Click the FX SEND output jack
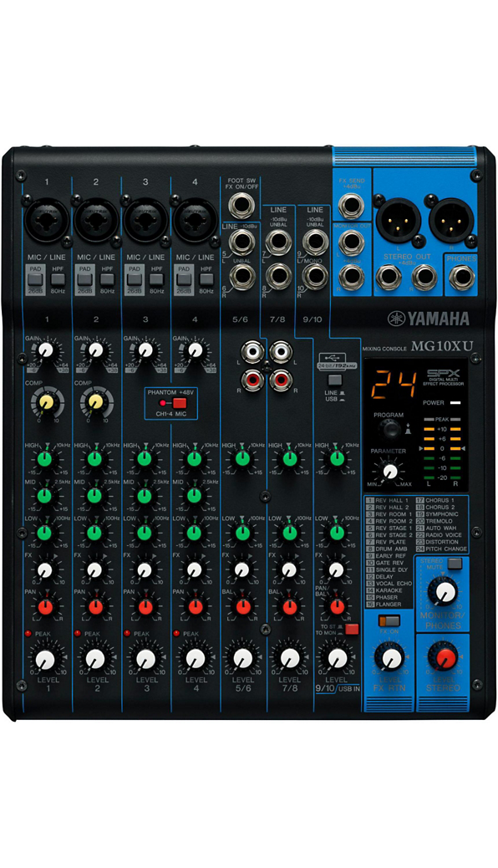This screenshot has height=868, width=498. point(352,207)
